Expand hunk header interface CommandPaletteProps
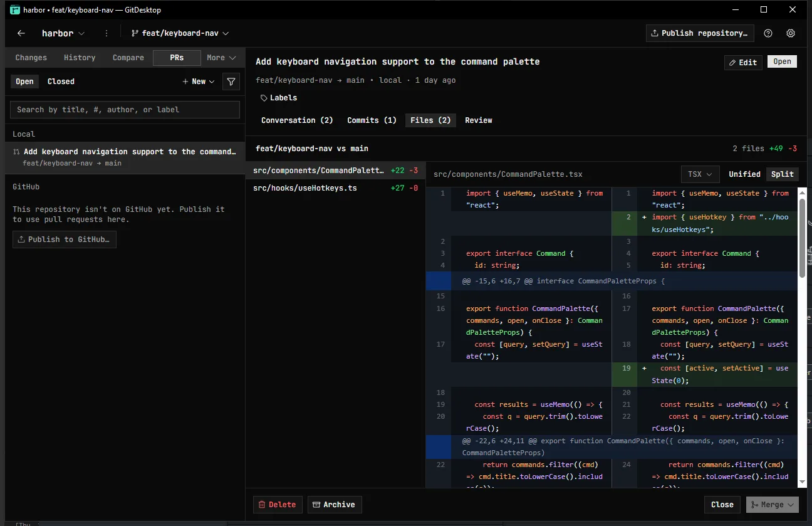The width and height of the screenshot is (812, 526). tap(612, 281)
